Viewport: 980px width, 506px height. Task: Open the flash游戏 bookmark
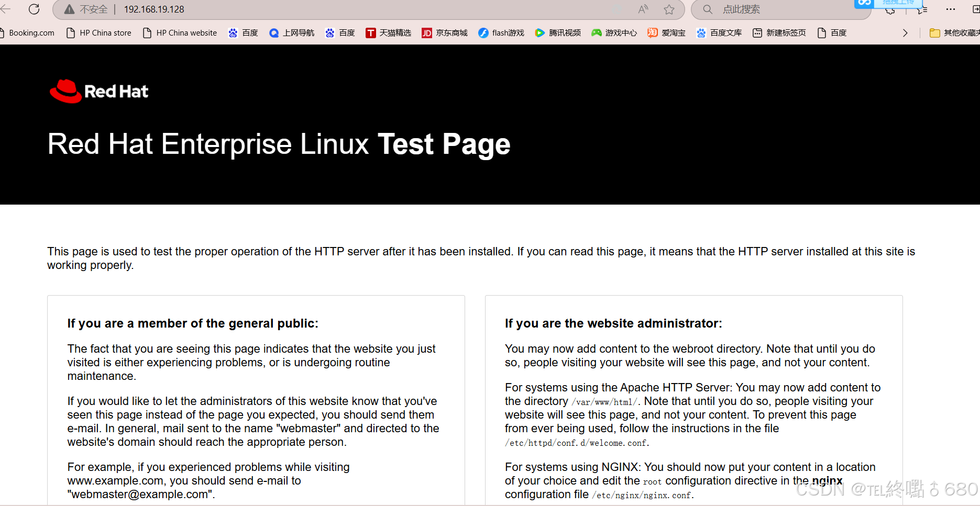501,33
